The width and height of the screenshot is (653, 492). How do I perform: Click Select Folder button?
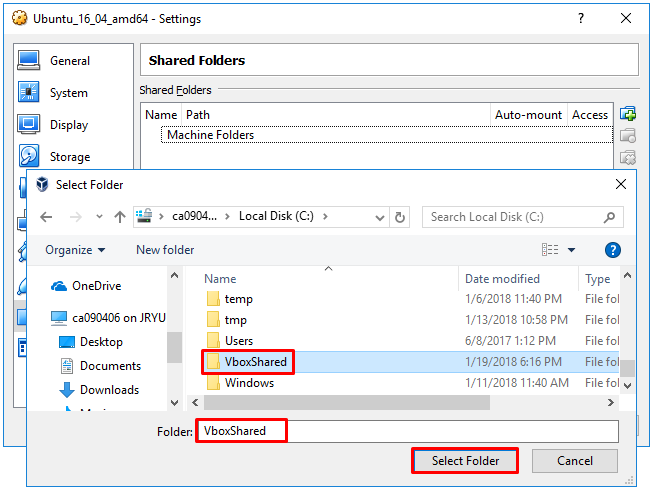click(x=465, y=461)
